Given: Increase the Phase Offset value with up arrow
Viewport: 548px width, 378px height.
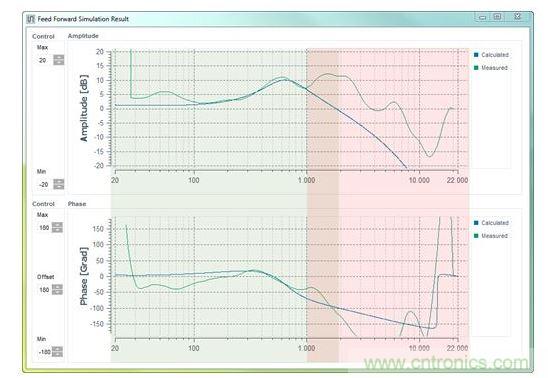Looking at the screenshot, I should [x=57, y=287].
